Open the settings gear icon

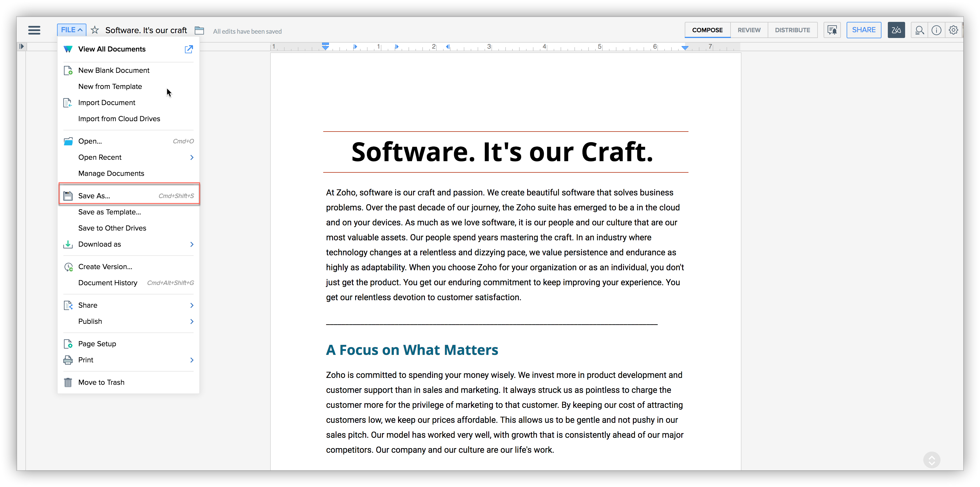point(953,30)
